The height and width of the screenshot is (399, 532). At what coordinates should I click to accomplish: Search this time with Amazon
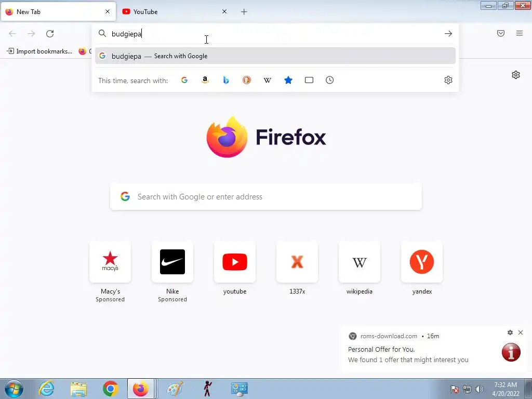pyautogui.click(x=205, y=80)
